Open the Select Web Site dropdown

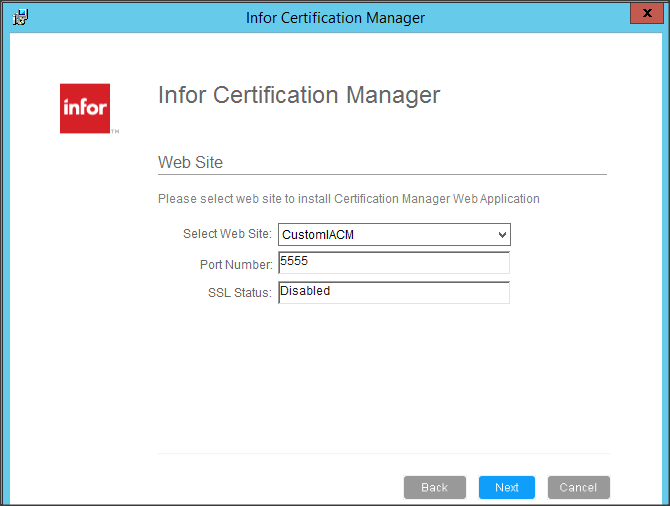pyautogui.click(x=394, y=235)
